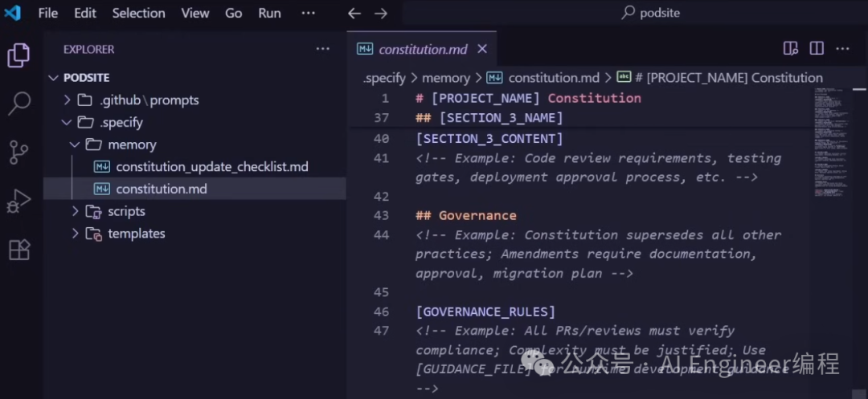Image resolution: width=868 pixels, height=399 pixels.
Task: Open Explorer panel more actions ellipsis
Action: (x=323, y=49)
